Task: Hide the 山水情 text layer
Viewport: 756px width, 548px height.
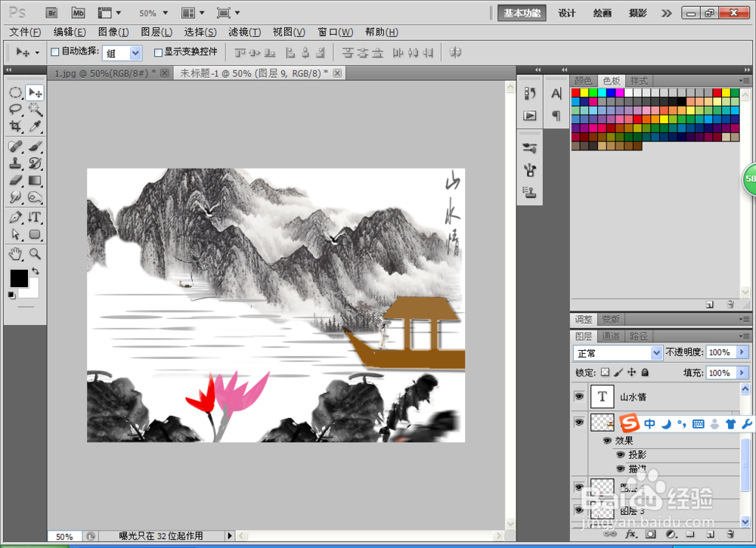Action: coord(578,395)
